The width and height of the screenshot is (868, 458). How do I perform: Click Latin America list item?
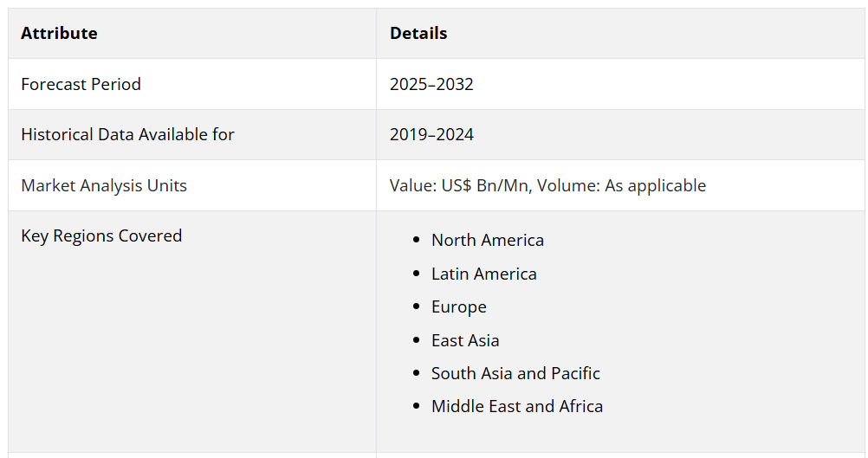click(484, 274)
